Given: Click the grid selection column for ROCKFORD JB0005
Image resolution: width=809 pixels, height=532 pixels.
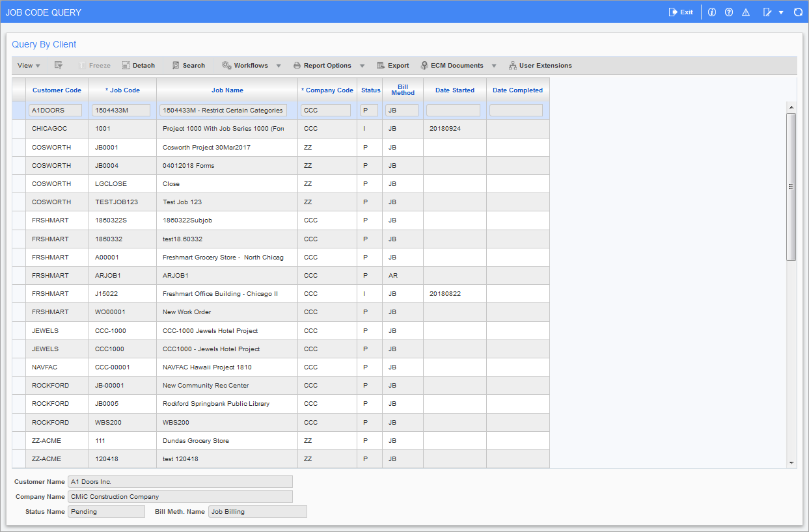Looking at the screenshot, I should [18, 403].
